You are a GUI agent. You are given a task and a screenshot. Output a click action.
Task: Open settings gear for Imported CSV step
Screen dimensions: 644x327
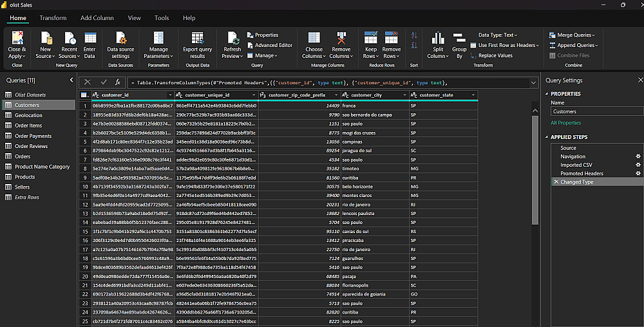[638, 165]
